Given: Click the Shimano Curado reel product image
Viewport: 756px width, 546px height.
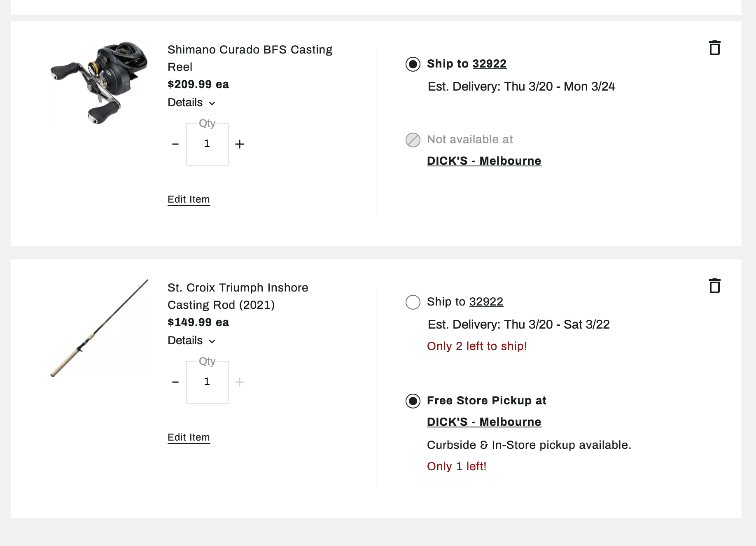Looking at the screenshot, I should coord(99,82).
